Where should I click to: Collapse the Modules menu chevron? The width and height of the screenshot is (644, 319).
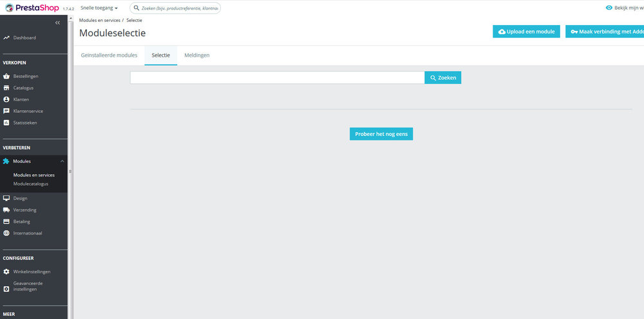(62, 161)
